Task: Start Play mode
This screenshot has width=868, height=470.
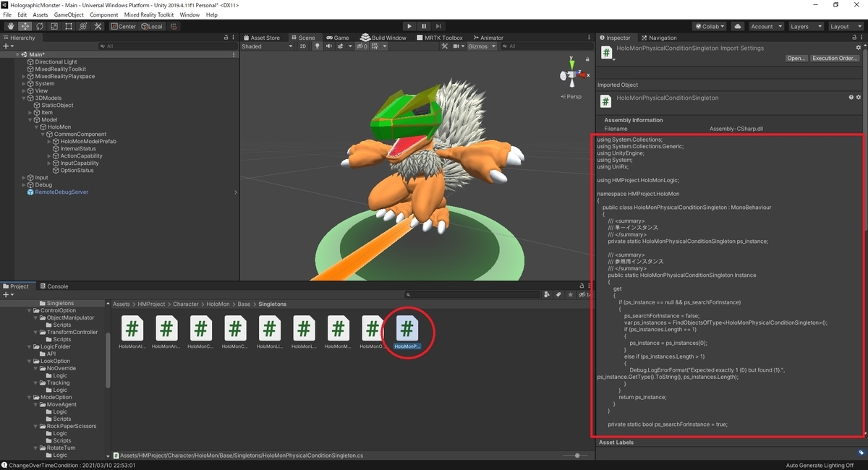Action: point(409,26)
